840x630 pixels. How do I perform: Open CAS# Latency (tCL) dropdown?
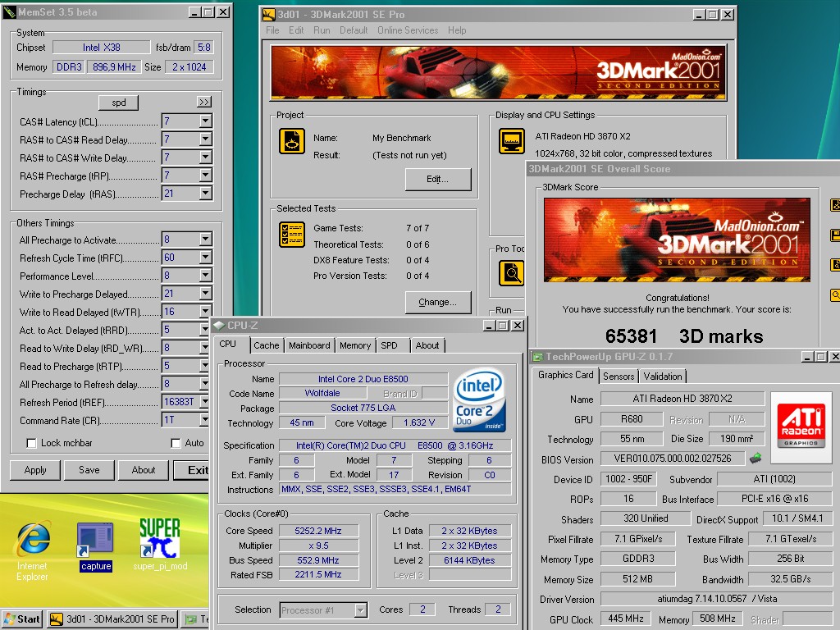tap(206, 121)
